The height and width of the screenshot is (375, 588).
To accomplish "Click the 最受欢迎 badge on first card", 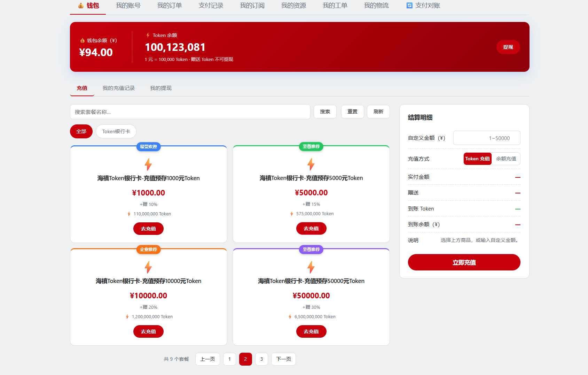I will click(148, 147).
